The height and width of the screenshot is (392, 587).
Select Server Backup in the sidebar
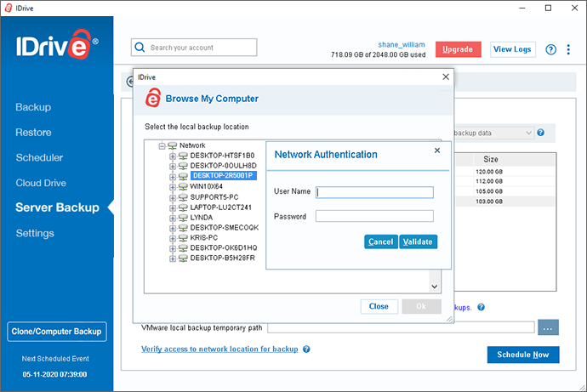(x=57, y=207)
